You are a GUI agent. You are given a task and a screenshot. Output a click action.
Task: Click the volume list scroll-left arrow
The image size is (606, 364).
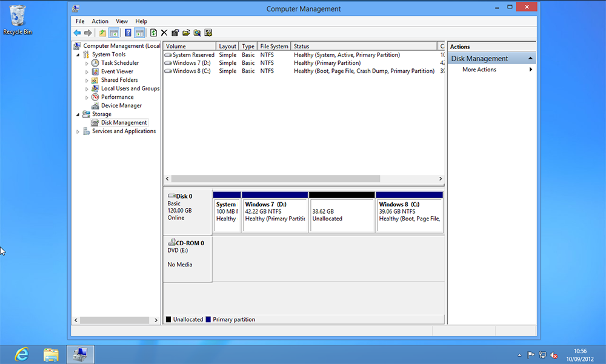coord(167,179)
